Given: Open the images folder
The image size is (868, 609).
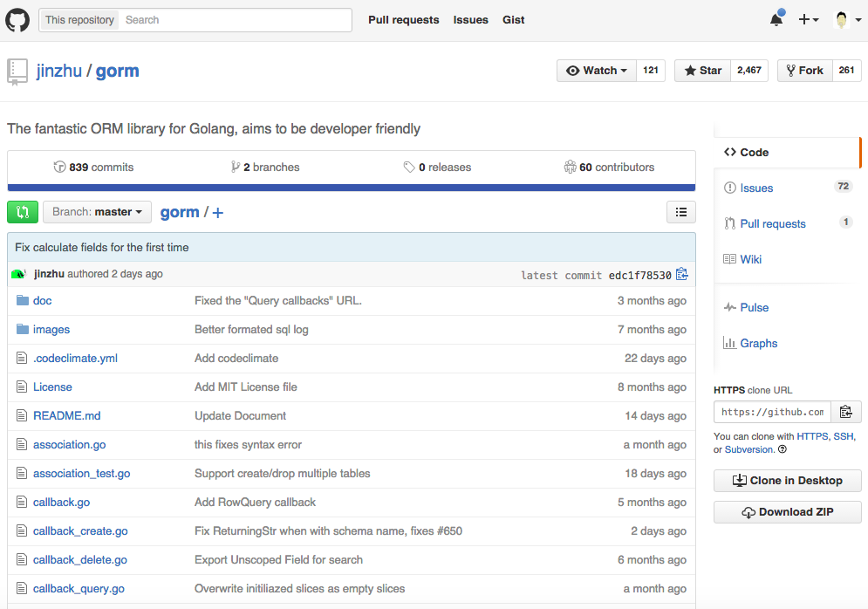Looking at the screenshot, I should 51,330.
